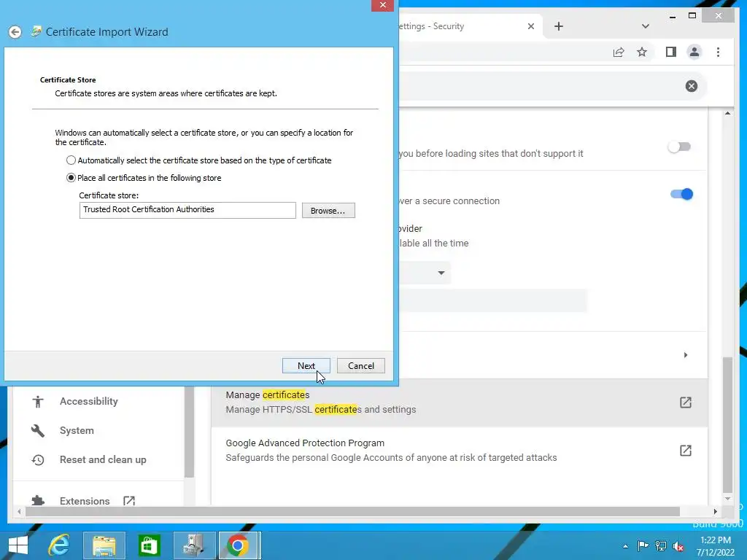
Task: Switch to the certificate manager taskbar app
Action: tap(194, 545)
